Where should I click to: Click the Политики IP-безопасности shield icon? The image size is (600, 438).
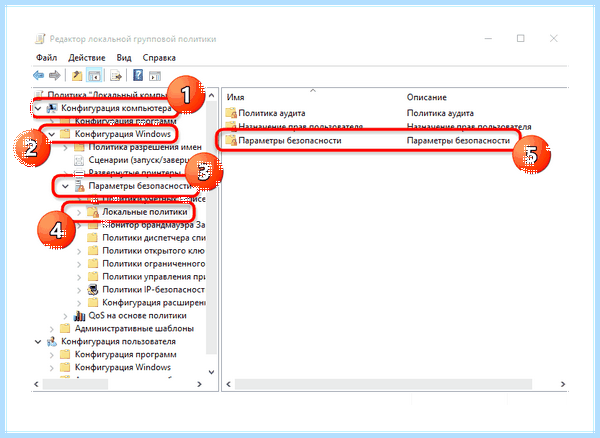(93, 290)
